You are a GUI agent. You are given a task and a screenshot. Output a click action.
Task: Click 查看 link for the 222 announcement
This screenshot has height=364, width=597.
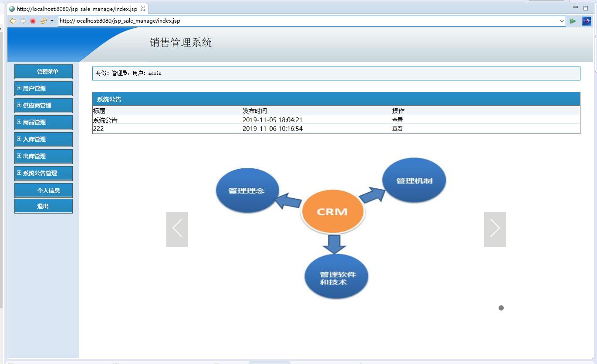(397, 128)
